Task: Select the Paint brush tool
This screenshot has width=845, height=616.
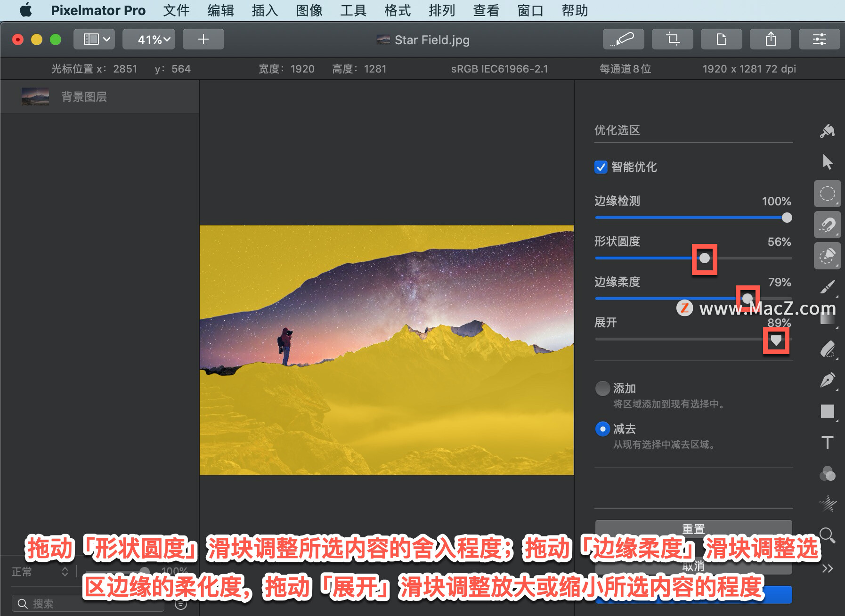Action: coord(828,286)
